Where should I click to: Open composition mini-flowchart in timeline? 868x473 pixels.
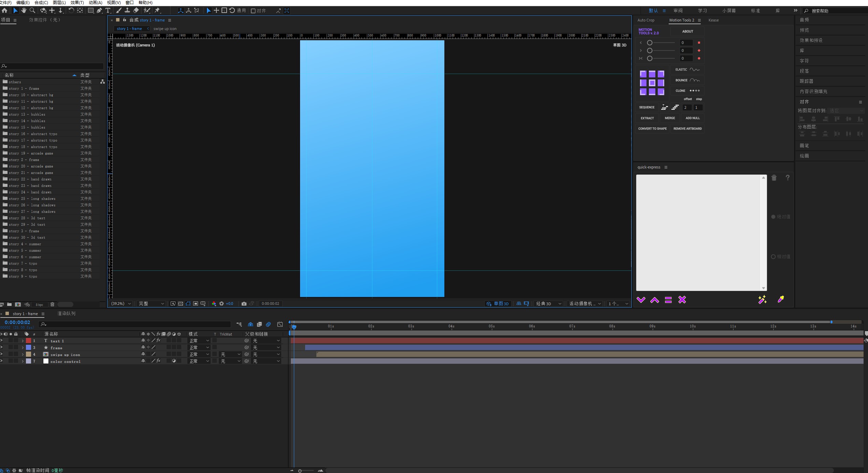pyautogui.click(x=239, y=324)
